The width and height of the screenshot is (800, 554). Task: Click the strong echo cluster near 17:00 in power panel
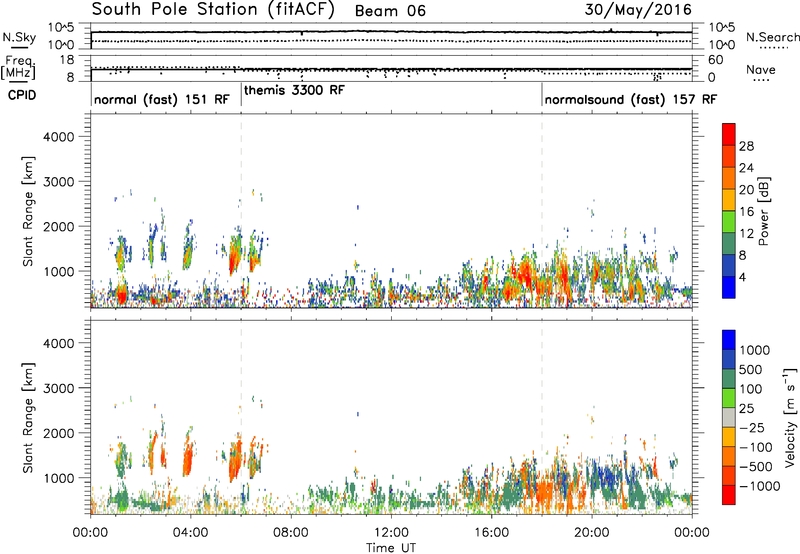tap(523, 274)
